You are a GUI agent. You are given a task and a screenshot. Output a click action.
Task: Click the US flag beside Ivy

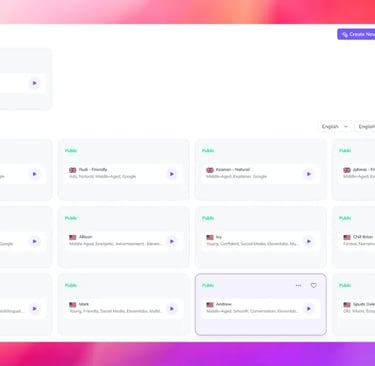(210, 237)
